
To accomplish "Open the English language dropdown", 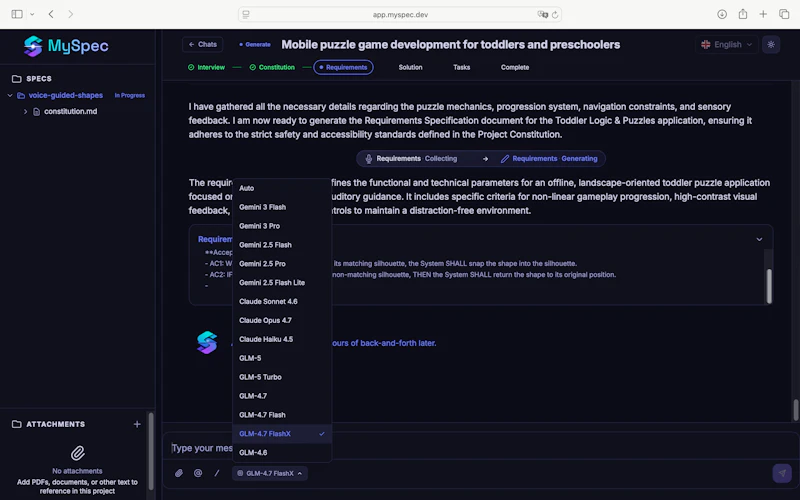I will click(x=727, y=44).
